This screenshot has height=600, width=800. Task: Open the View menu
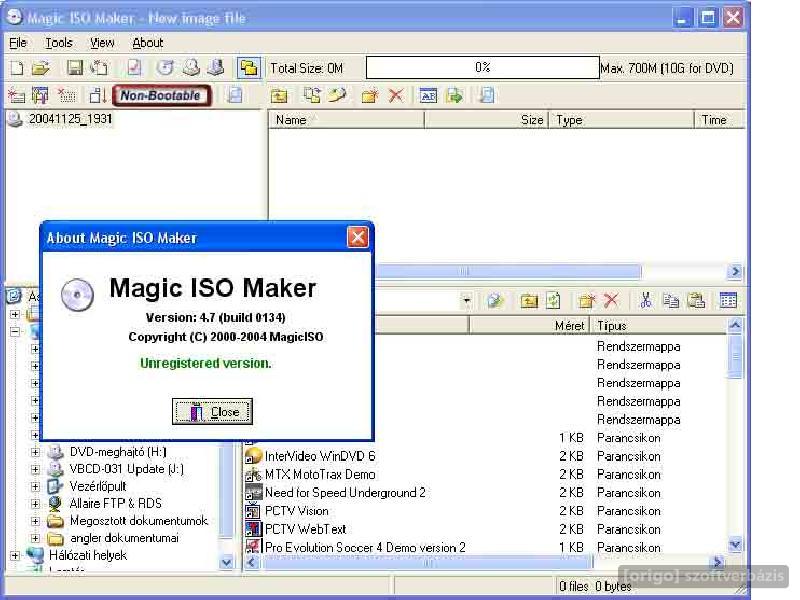click(102, 43)
